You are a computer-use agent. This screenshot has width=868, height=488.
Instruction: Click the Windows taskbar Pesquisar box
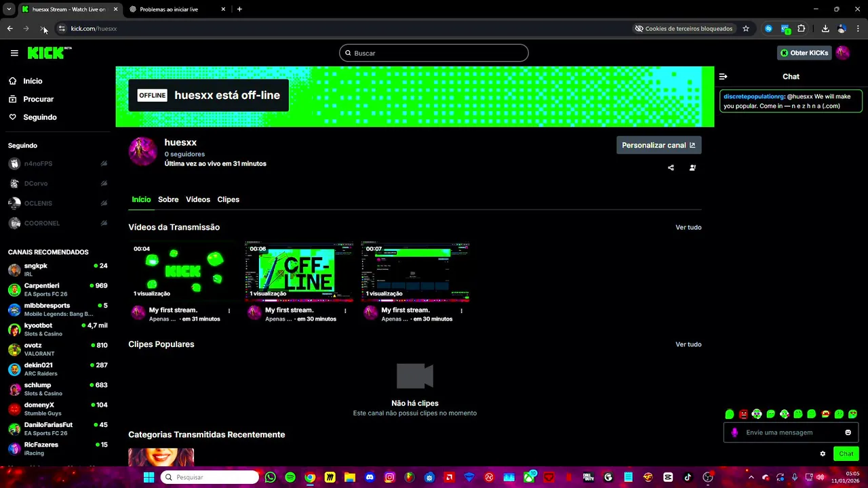(211, 477)
